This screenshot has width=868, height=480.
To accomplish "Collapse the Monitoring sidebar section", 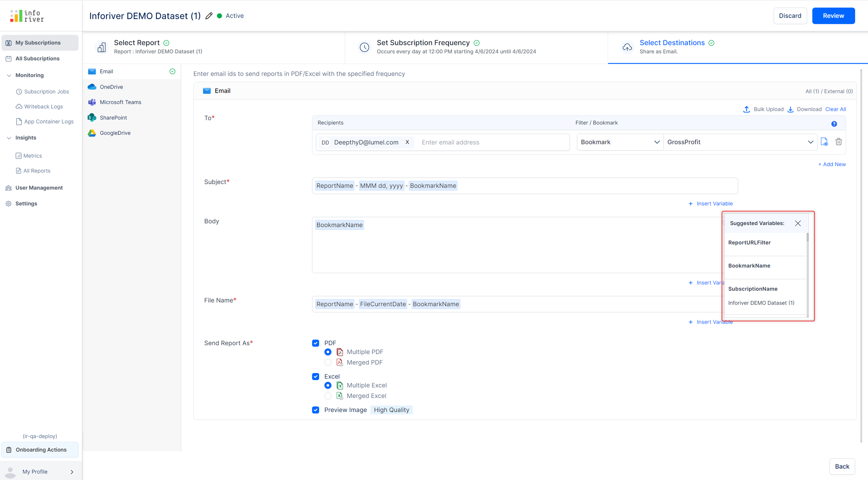I will point(9,75).
